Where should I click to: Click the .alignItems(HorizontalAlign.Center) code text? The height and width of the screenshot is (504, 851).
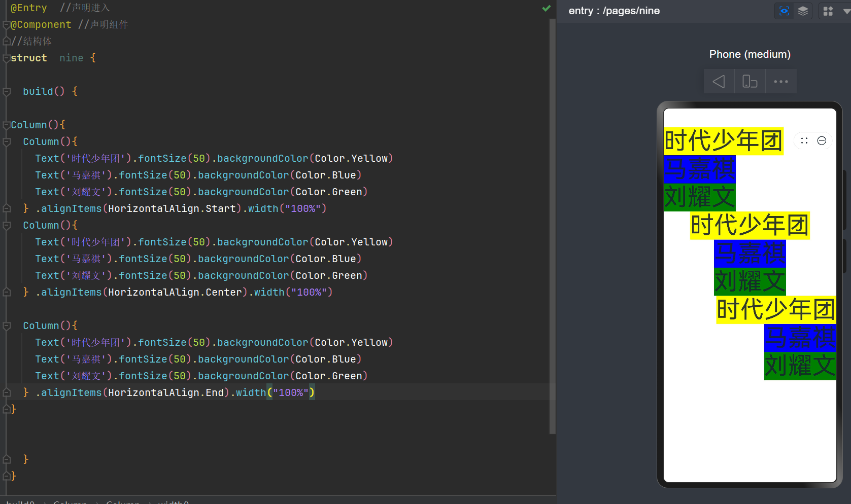[141, 292]
